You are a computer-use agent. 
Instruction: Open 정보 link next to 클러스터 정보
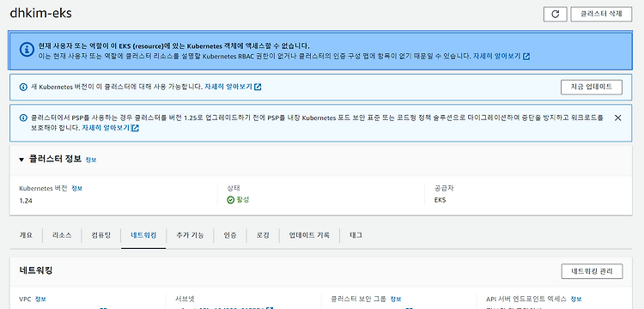point(91,160)
